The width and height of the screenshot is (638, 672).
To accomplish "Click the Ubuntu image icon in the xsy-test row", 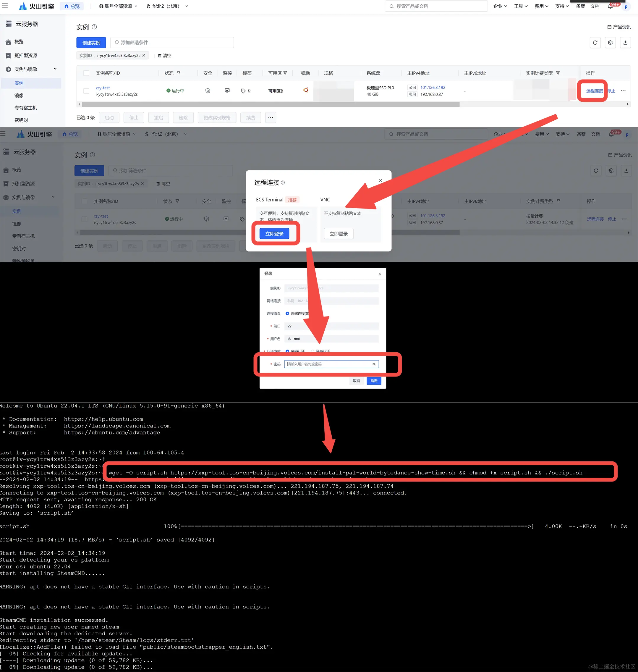I will [306, 90].
